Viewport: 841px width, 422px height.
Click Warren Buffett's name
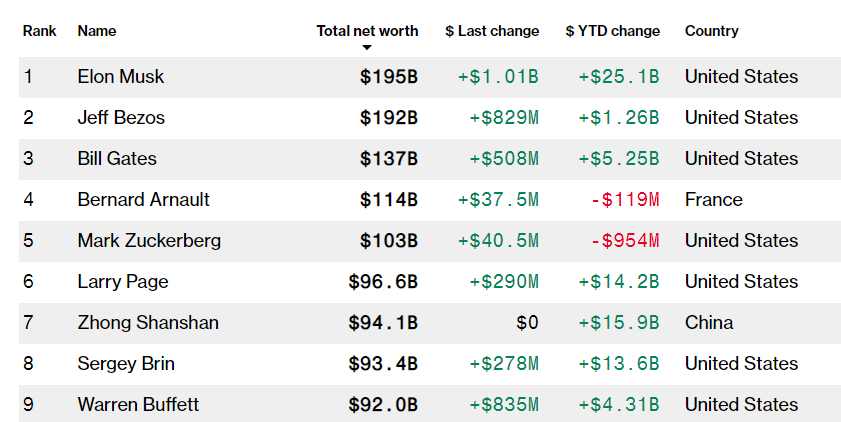[x=138, y=405]
